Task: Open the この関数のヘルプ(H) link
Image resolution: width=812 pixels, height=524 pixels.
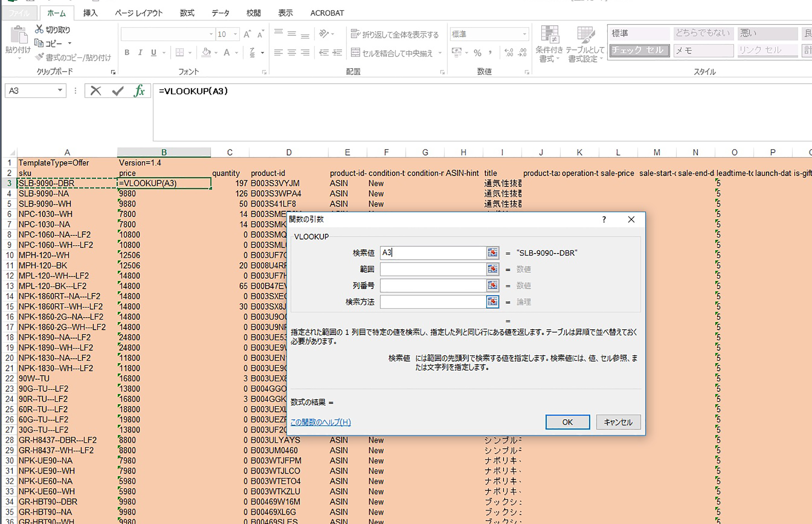Action: coord(320,422)
